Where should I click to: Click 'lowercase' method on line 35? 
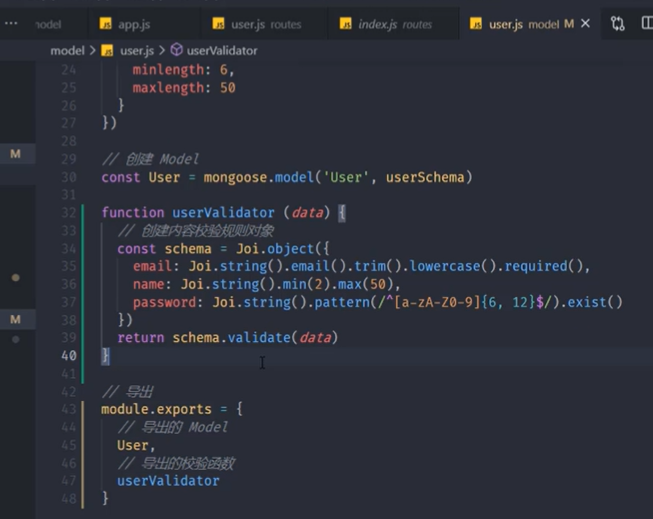[x=445, y=266]
